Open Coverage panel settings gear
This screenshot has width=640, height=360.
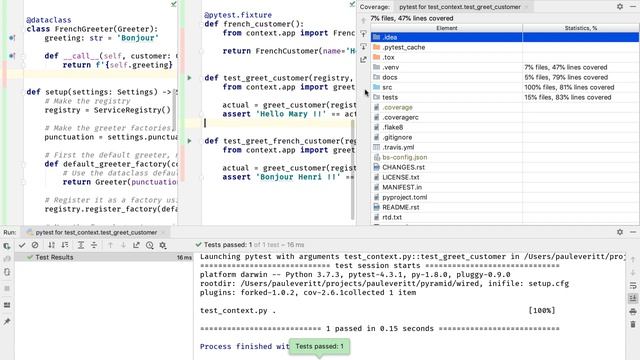pos(620,7)
